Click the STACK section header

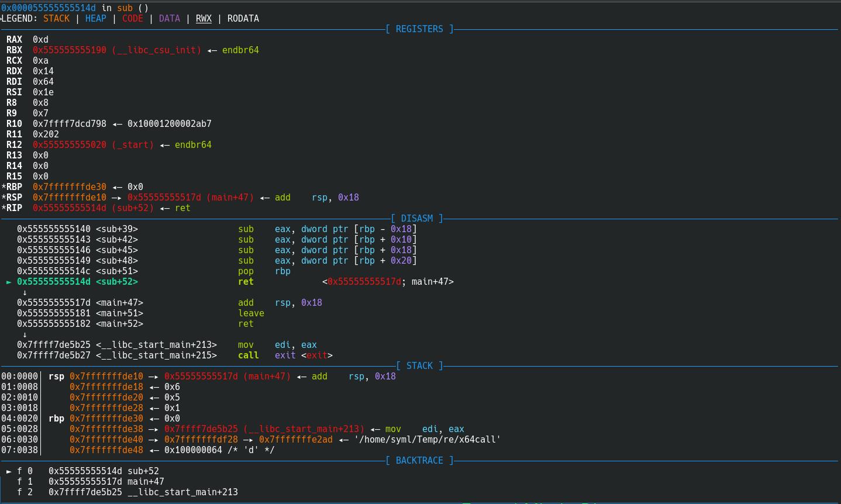[419, 366]
